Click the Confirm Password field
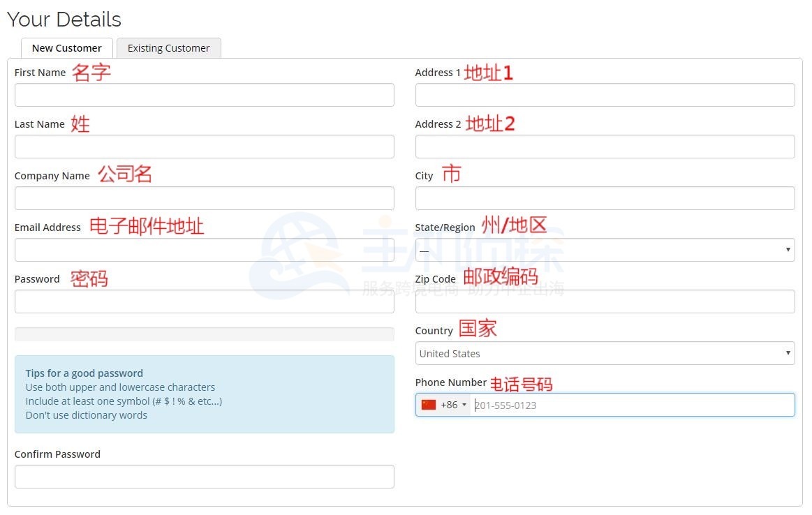The width and height of the screenshot is (812, 515). pyautogui.click(x=205, y=477)
